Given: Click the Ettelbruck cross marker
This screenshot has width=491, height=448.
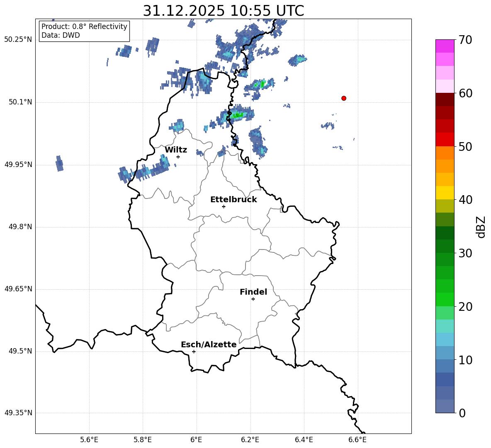Looking at the screenshot, I should click(224, 206).
